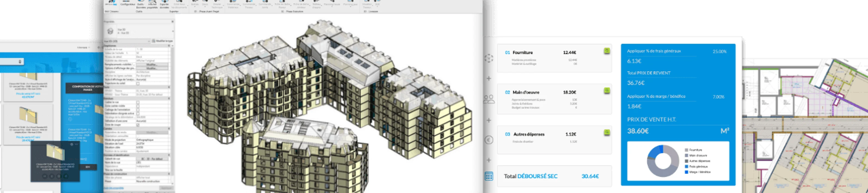Toggle Zone cadrée visible checkbox

[138, 105]
